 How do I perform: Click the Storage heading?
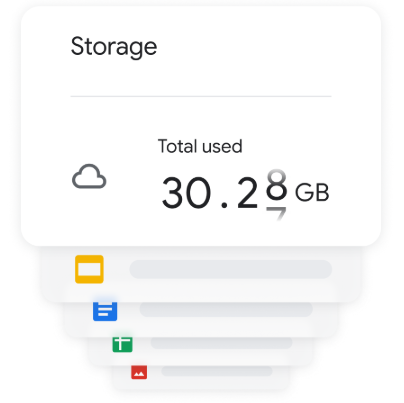[114, 47]
